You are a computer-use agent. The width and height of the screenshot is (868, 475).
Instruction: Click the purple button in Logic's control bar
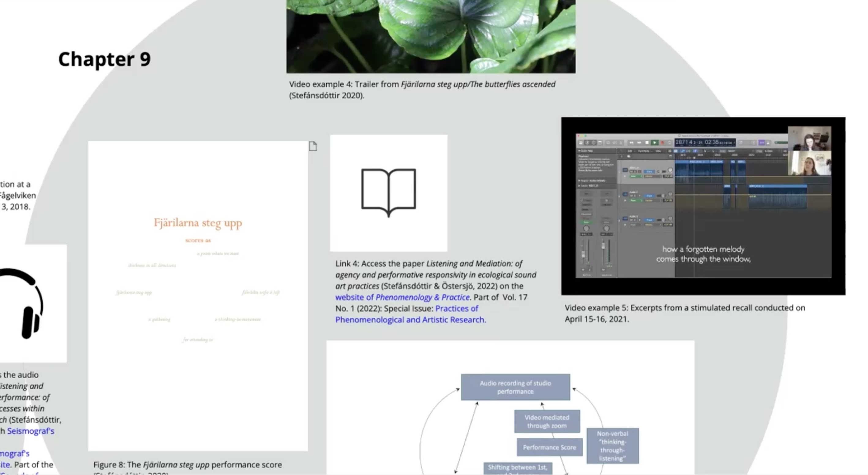pos(761,143)
